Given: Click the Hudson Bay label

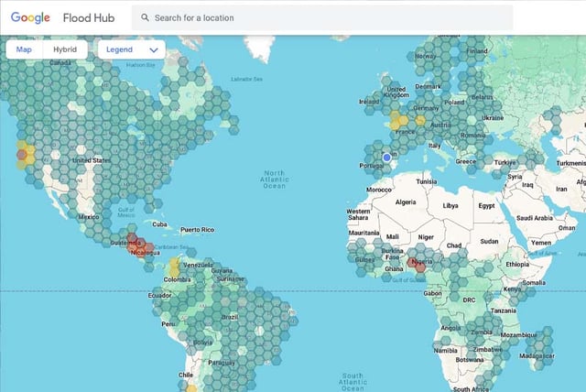Looking at the screenshot, I should [x=140, y=65].
